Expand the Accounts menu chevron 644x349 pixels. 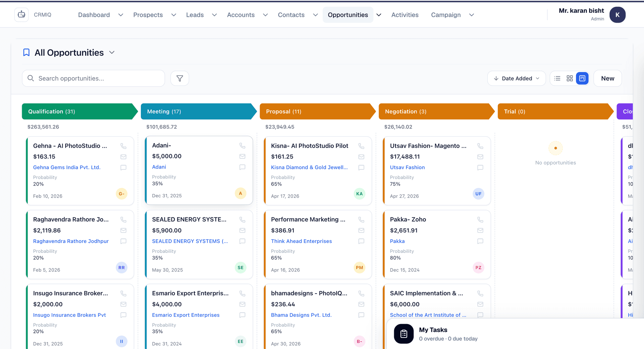pos(265,15)
